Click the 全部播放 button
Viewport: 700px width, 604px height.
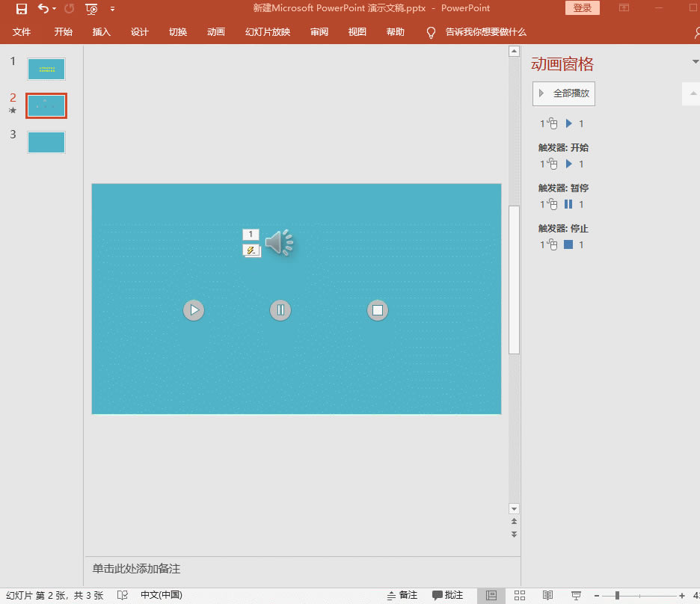click(x=564, y=93)
